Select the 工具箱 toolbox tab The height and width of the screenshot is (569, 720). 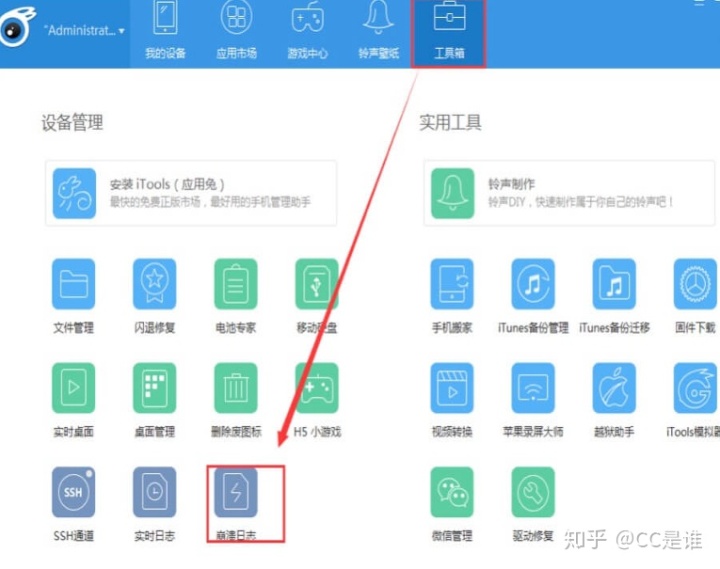tap(449, 33)
